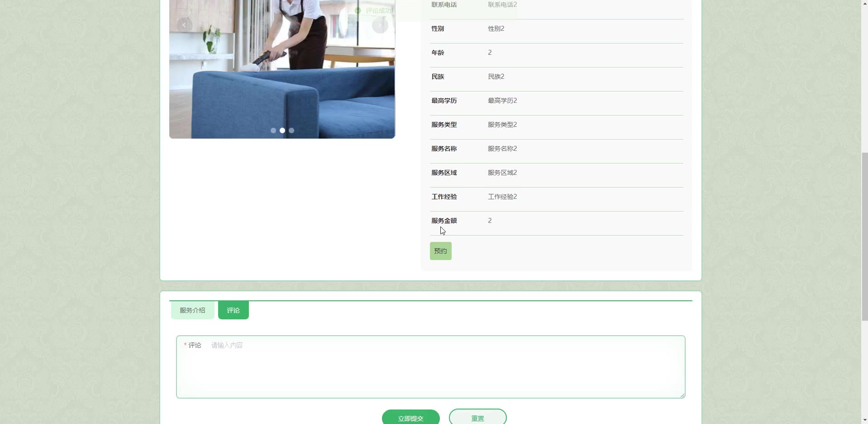This screenshot has width=868, height=424.
Task: Click the 服务金额 label
Action: coord(444,221)
